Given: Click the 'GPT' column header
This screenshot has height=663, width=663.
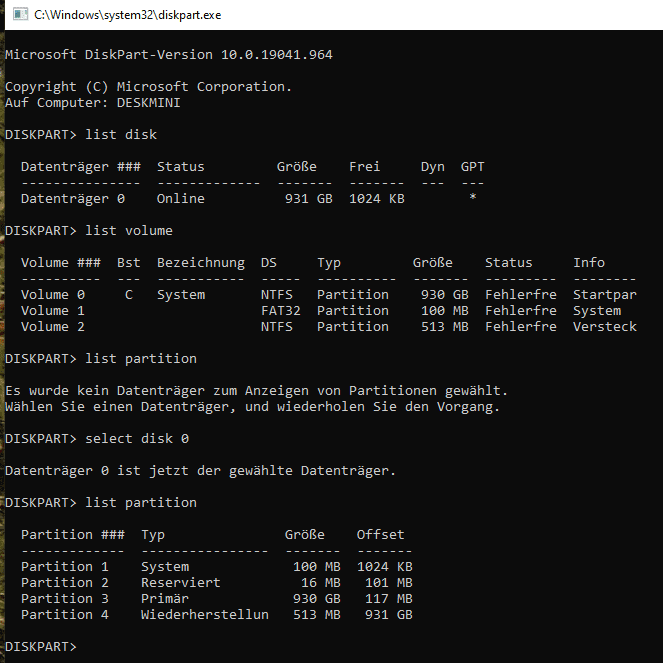Looking at the screenshot, I should click(472, 167).
